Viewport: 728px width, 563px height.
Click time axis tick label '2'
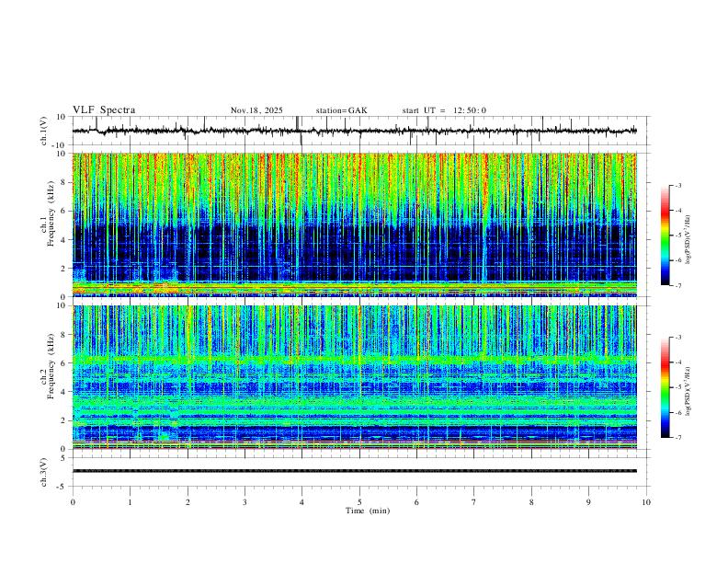[x=188, y=502]
